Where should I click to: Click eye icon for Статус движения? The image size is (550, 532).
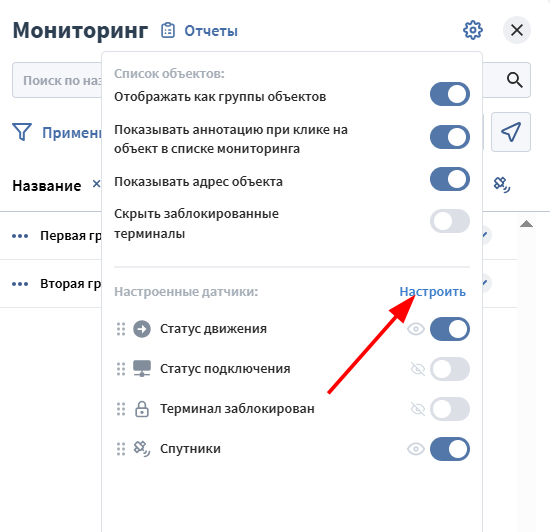(416, 329)
